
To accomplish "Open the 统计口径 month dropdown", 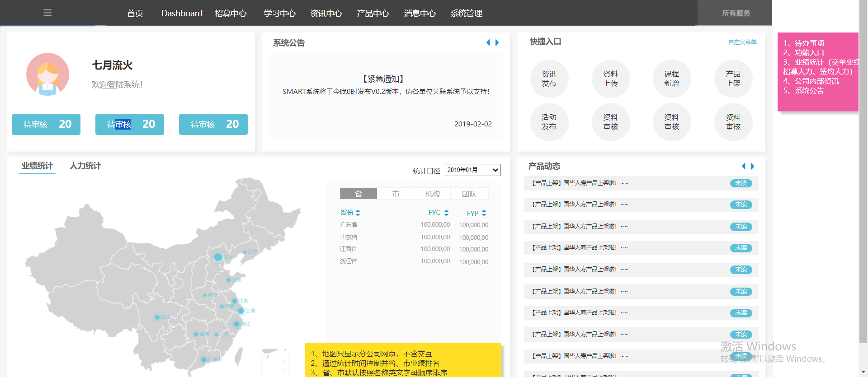I will (472, 170).
